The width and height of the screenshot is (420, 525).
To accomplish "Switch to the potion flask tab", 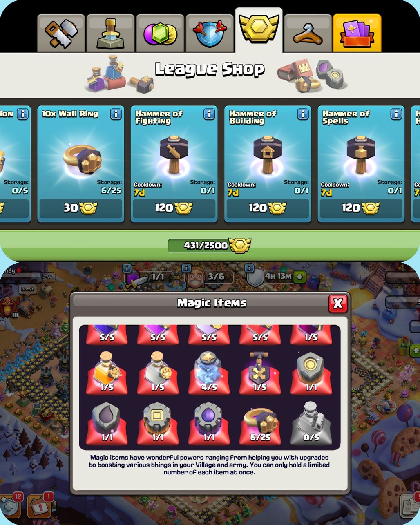I will click(110, 33).
